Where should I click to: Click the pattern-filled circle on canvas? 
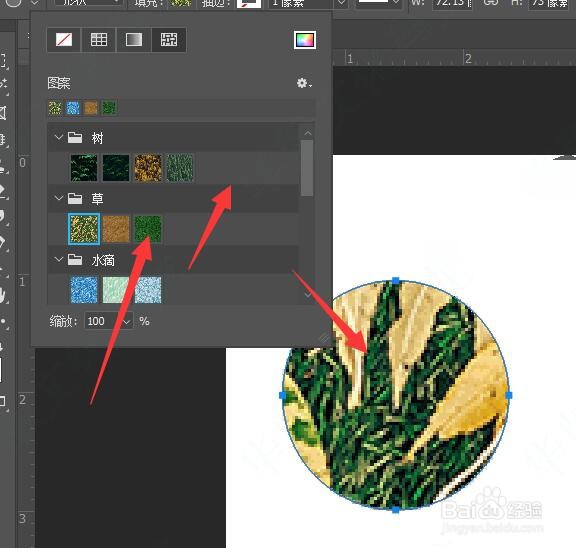point(396,395)
